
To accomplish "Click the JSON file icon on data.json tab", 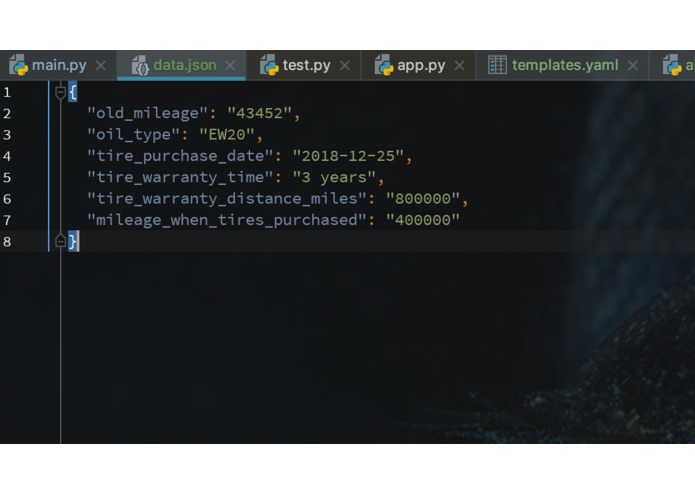I will coord(140,65).
